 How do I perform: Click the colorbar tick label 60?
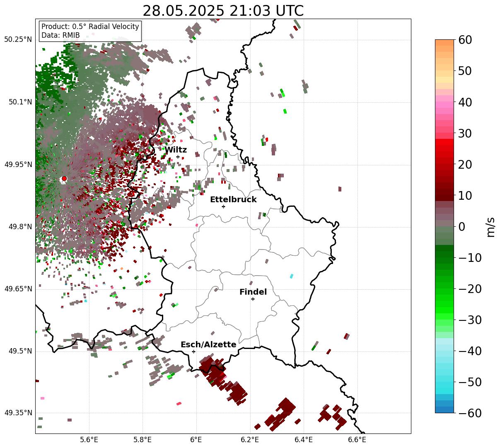coord(464,40)
